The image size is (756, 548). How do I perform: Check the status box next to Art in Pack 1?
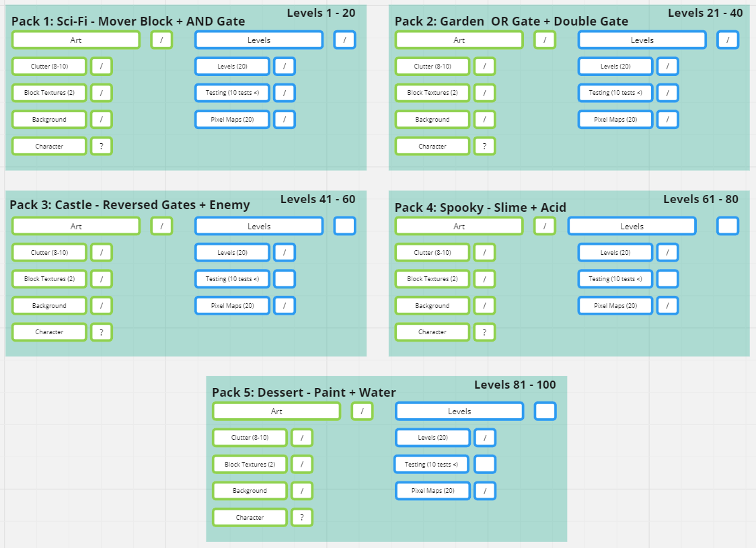click(161, 40)
